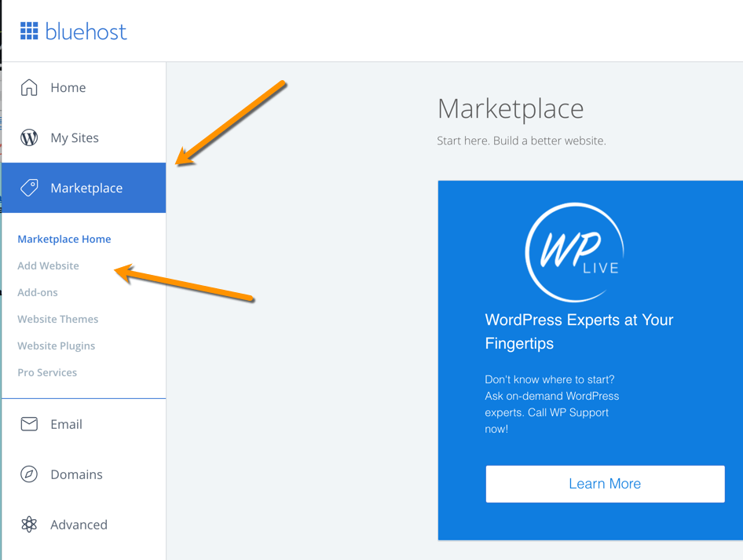Click the circular WP Live logo
The height and width of the screenshot is (560, 743).
(574, 250)
